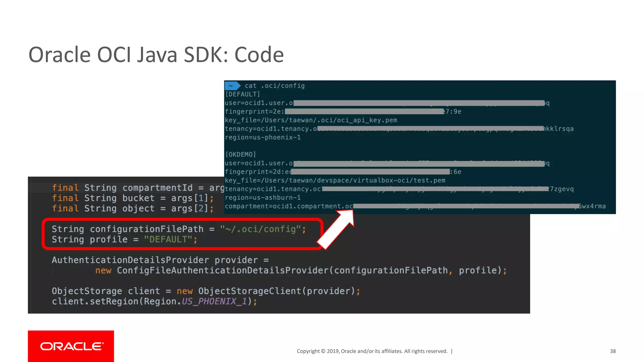Click the copyright 2019 Oracle notice

pyautogui.click(x=372, y=351)
